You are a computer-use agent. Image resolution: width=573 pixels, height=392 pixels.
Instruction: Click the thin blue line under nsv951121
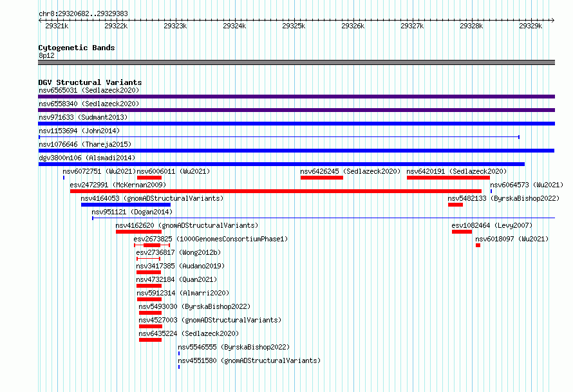pos(323,218)
